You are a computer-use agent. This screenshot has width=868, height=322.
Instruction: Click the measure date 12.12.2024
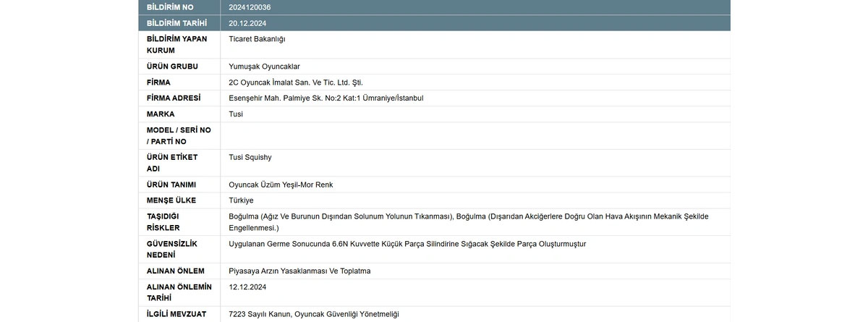tap(247, 287)
